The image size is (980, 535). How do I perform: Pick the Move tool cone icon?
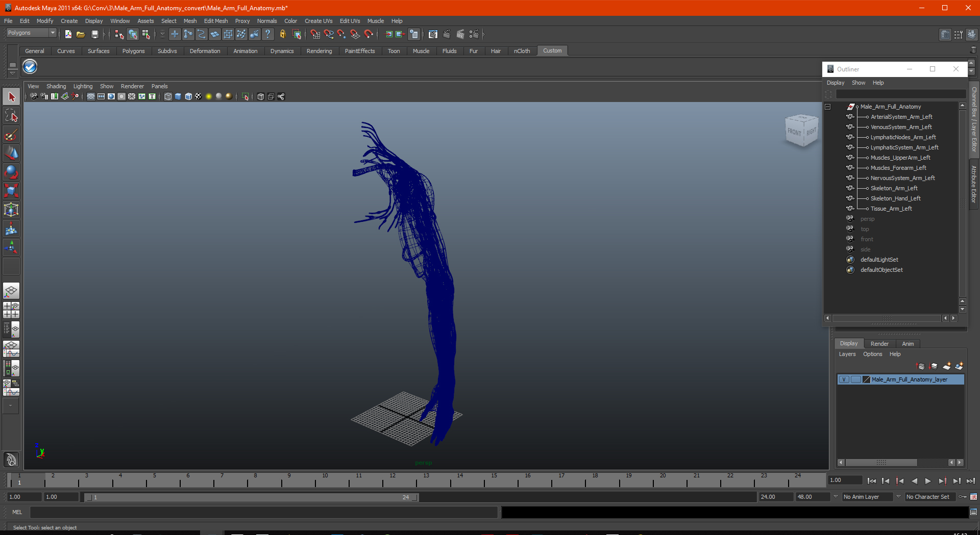[11, 153]
